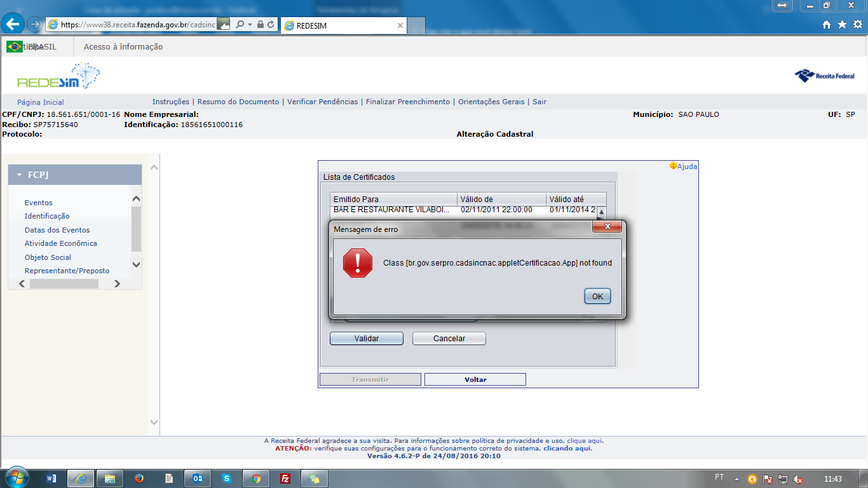
Task: Open the address bar search dropdown arrow
Action: 250,24
